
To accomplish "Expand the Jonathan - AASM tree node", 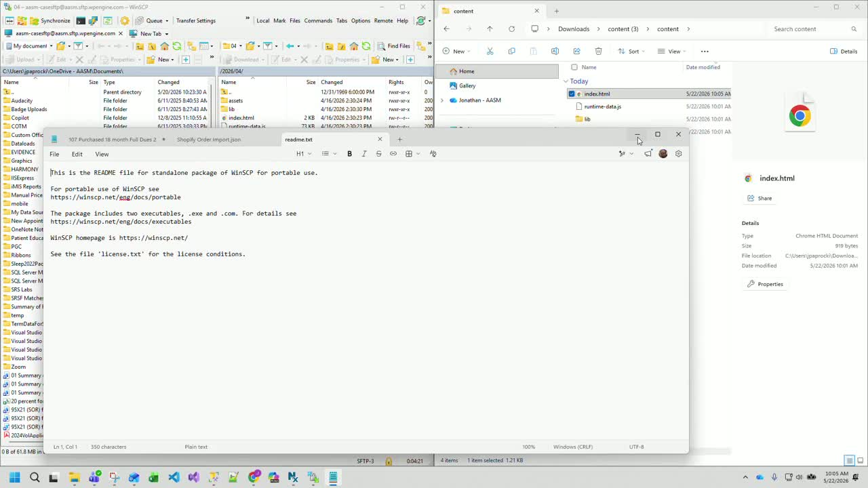I will pos(442,100).
